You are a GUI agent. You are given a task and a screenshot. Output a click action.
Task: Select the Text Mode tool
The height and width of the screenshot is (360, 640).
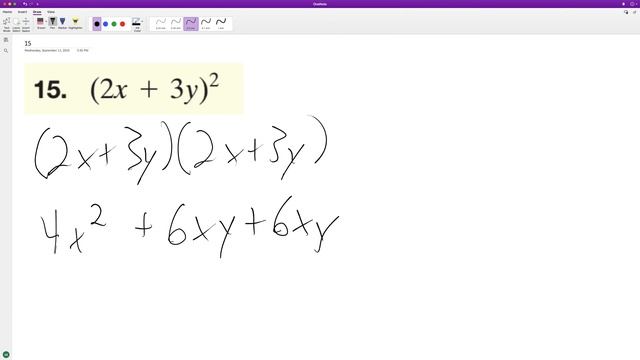7,24
